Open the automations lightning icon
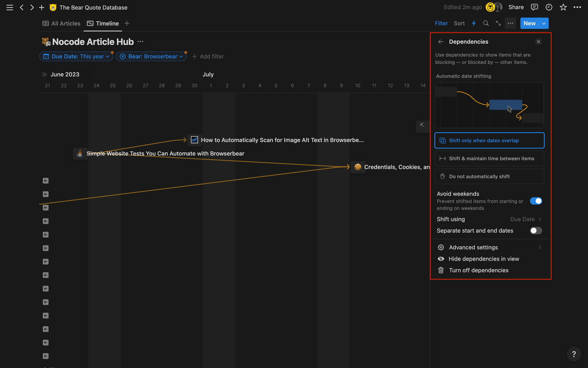This screenshot has height=368, width=588. (x=474, y=23)
